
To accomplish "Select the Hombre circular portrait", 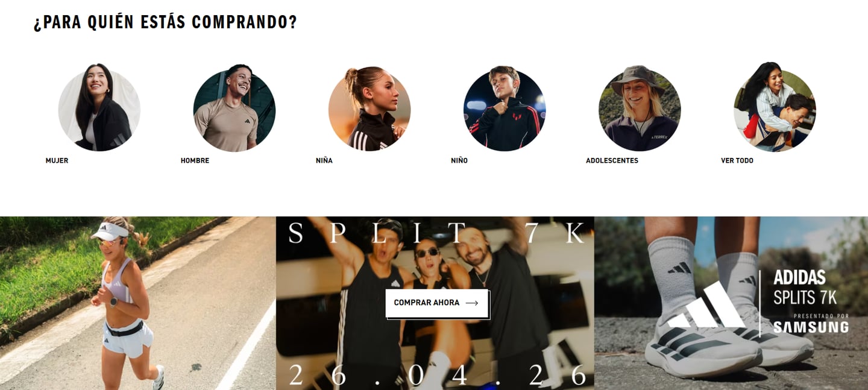I will pyautogui.click(x=234, y=108).
